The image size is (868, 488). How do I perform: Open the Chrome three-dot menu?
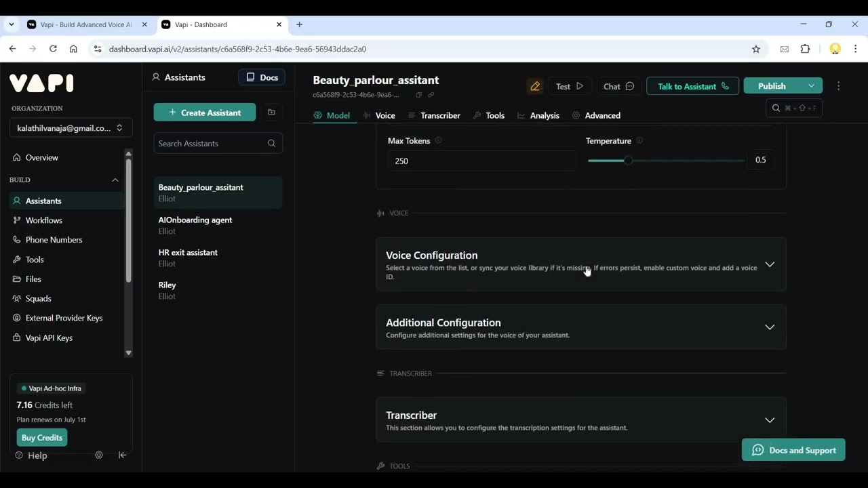855,49
